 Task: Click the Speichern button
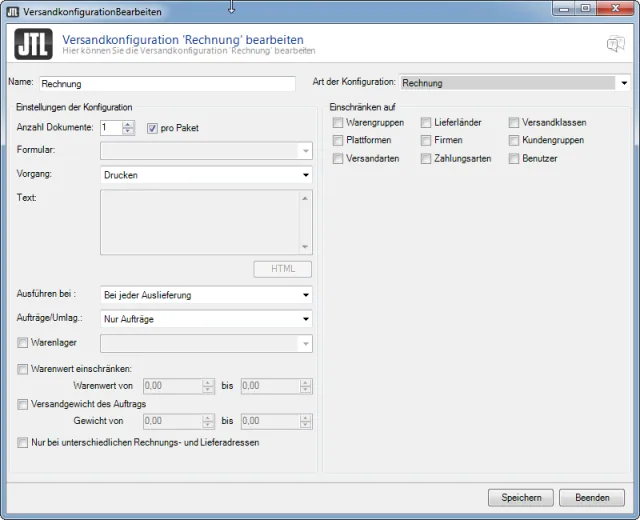pyautogui.click(x=521, y=498)
